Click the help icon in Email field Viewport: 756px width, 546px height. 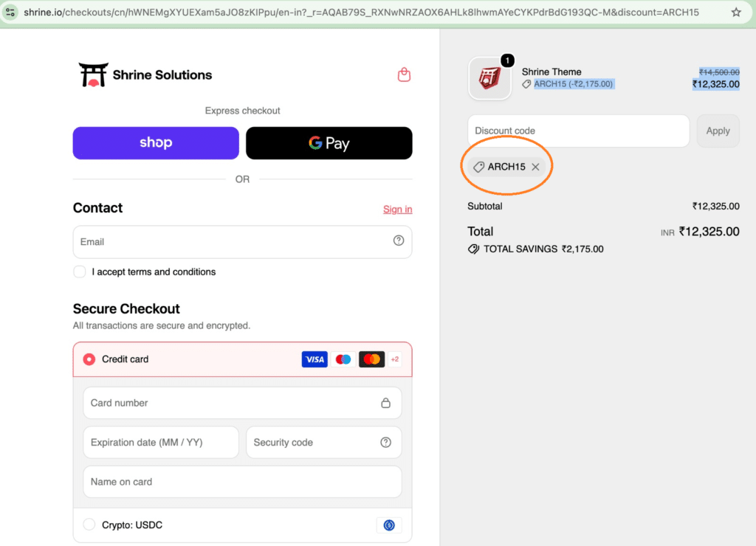pos(398,241)
